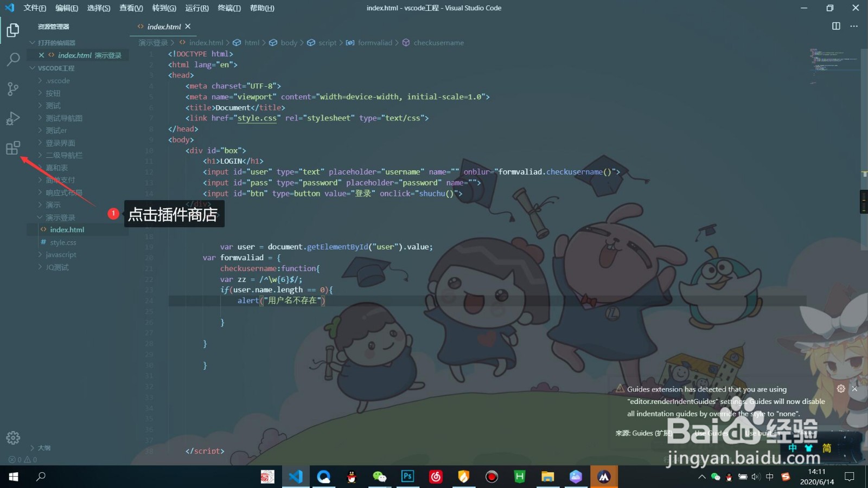Expand the 大纲 outline section
The height and width of the screenshot is (488, 868).
pyautogui.click(x=78, y=448)
